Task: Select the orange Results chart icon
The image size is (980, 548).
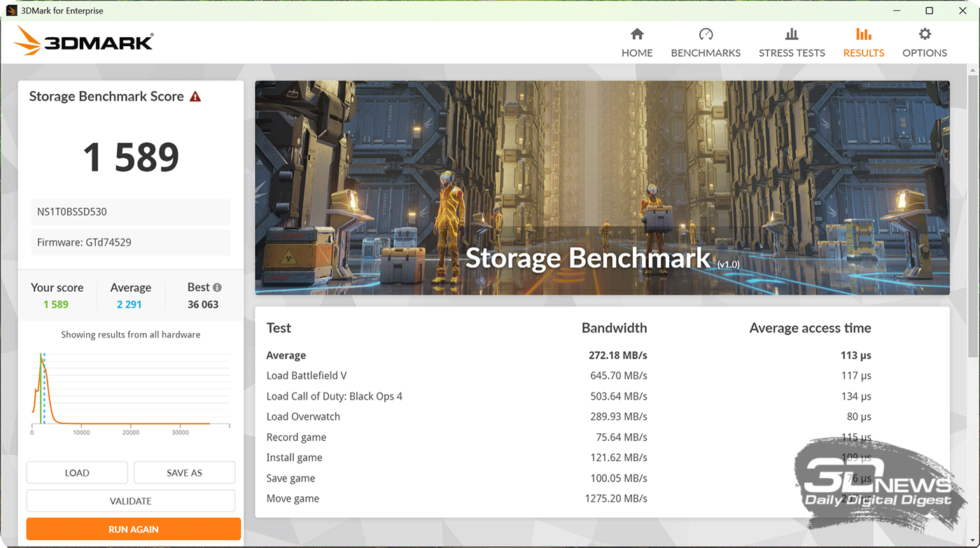Action: [864, 34]
